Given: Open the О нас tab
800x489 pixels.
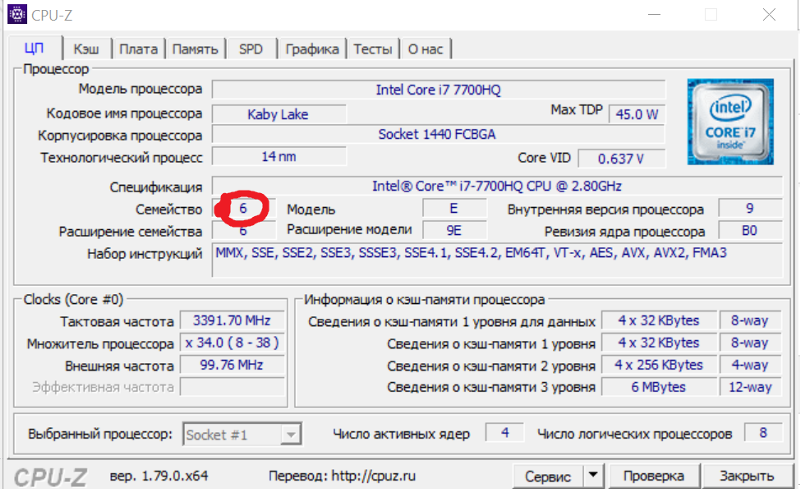Looking at the screenshot, I should tap(426, 49).
